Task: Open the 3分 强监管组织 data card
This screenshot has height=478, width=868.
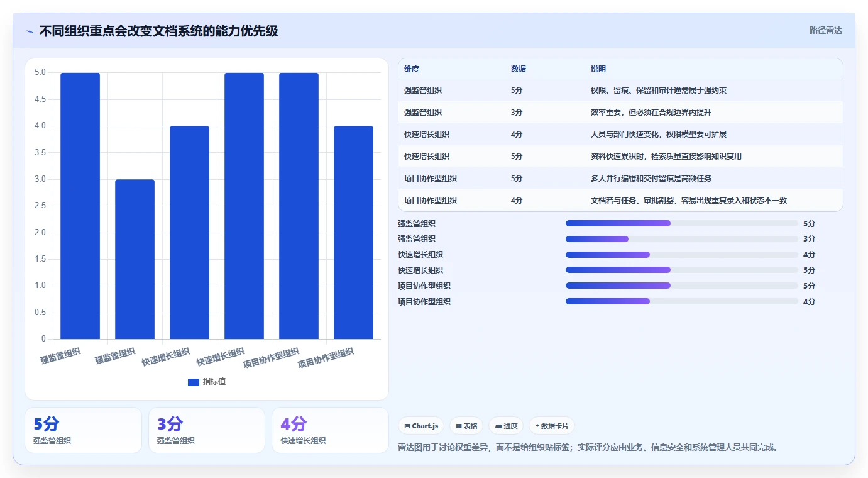Action: click(x=207, y=430)
